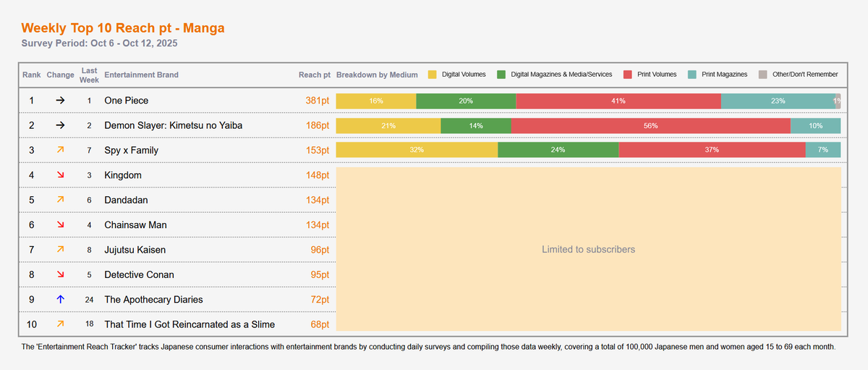868x370 pixels.
Task: Click the up-trend arrow for Dandadan
Action: click(60, 200)
